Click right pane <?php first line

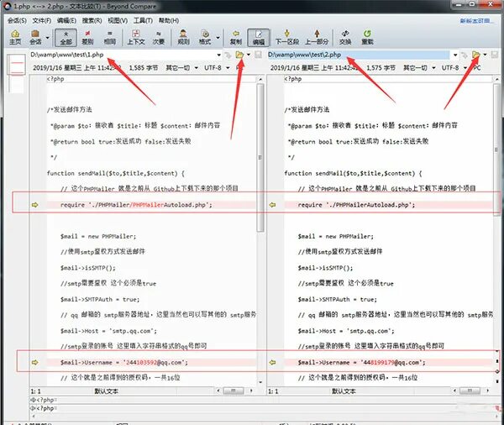click(x=292, y=79)
